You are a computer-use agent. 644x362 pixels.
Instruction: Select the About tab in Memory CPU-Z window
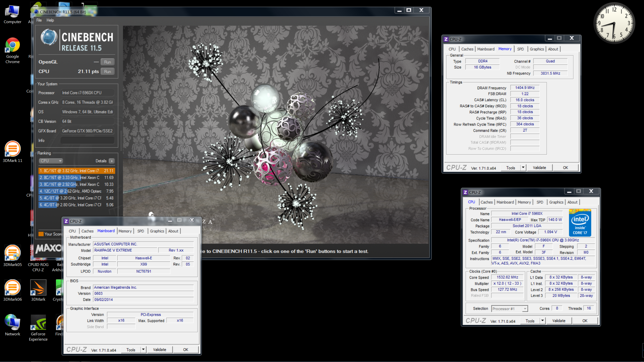553,49
